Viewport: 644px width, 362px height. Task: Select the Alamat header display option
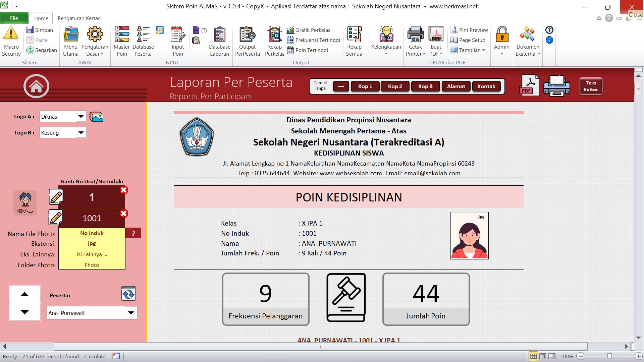click(x=456, y=86)
